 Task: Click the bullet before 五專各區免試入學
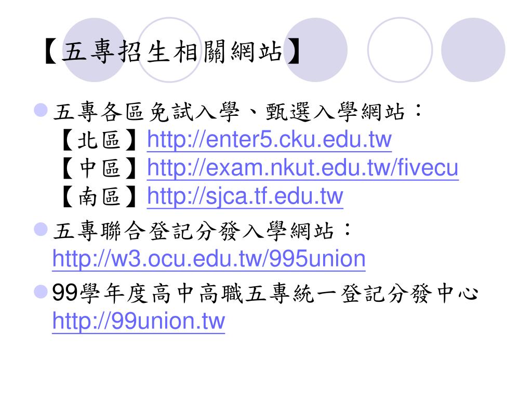point(41,110)
